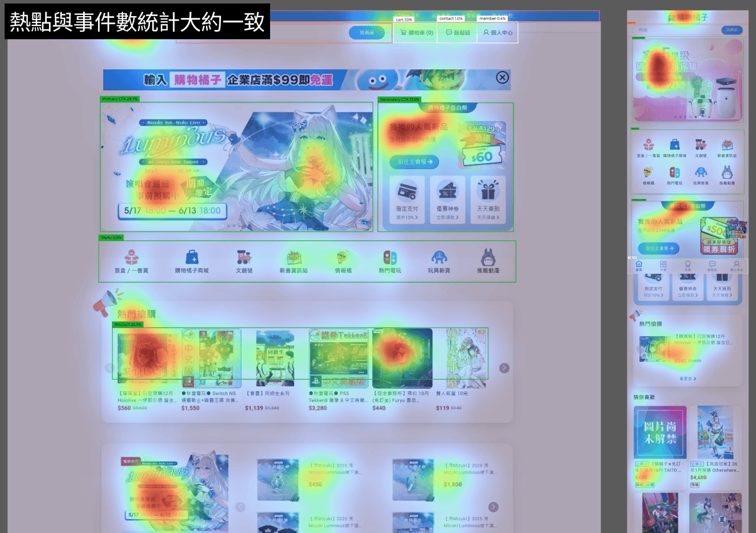Open the mobile product priced $4,600
756x533 pixels.
point(715,446)
